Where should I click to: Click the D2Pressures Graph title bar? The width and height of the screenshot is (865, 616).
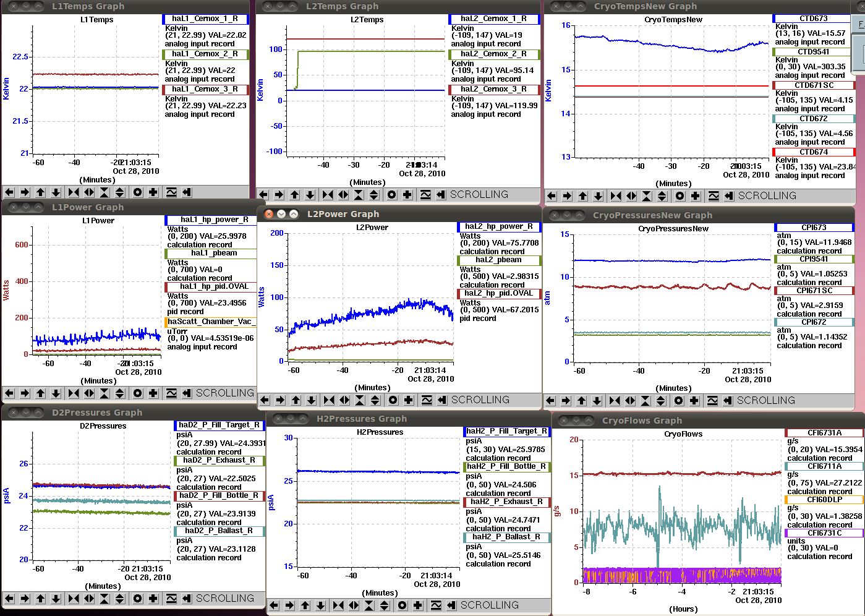tap(133, 413)
